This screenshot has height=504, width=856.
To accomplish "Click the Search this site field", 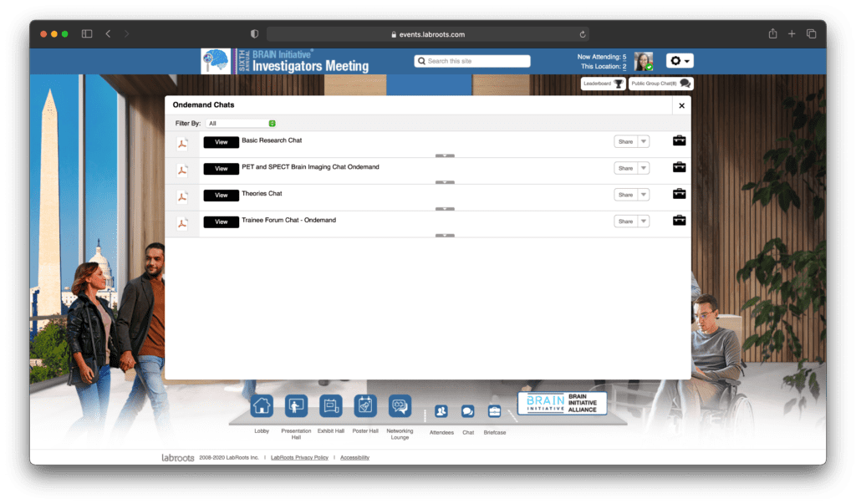I will coord(472,61).
